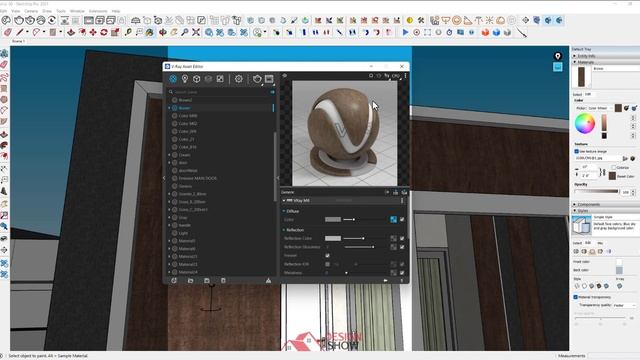Select the Tape Measure tool
The image size is (640, 360).
(128, 32)
